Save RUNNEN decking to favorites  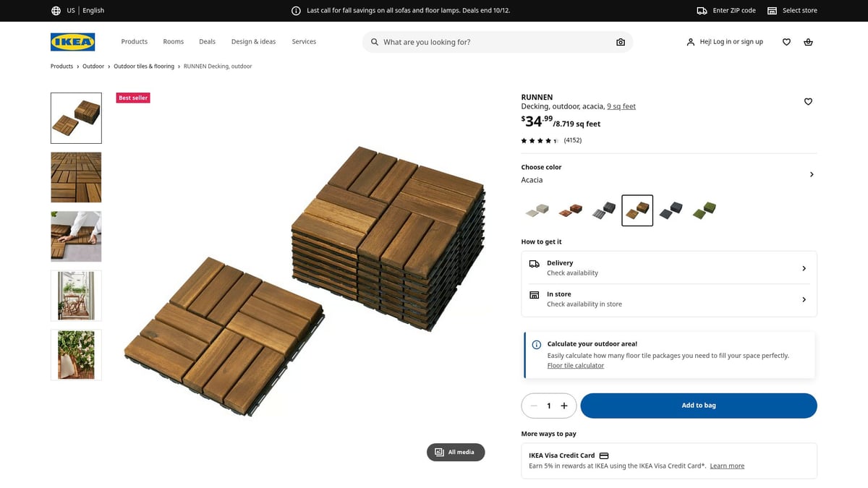(808, 102)
